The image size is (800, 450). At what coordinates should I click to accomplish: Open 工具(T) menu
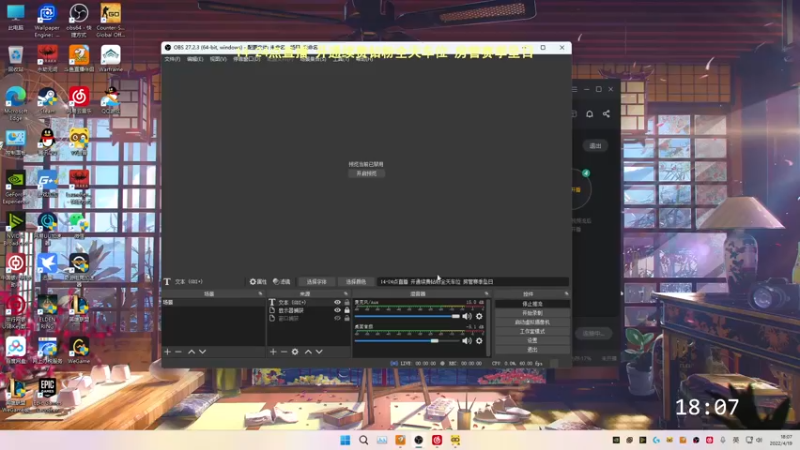coord(341,59)
